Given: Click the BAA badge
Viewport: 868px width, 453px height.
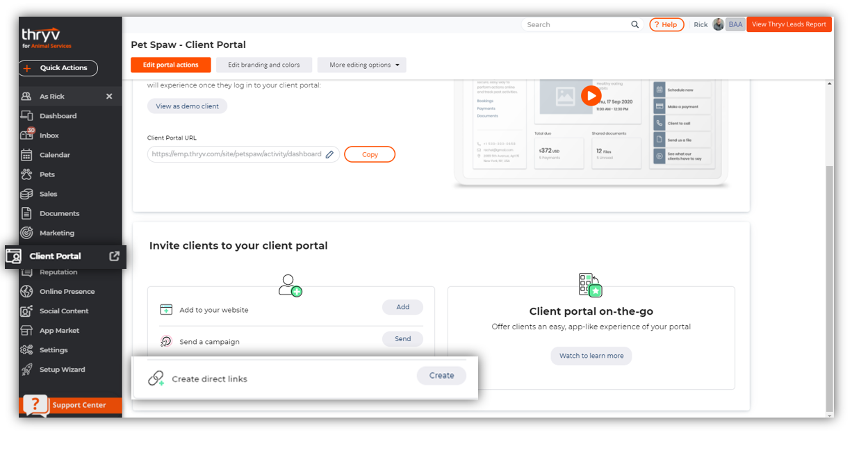Looking at the screenshot, I should pyautogui.click(x=735, y=24).
